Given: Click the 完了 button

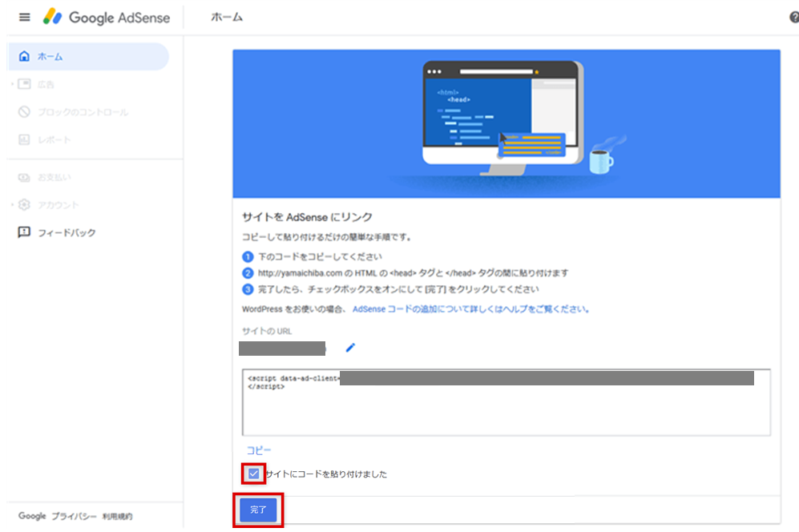Looking at the screenshot, I should coord(258,510).
